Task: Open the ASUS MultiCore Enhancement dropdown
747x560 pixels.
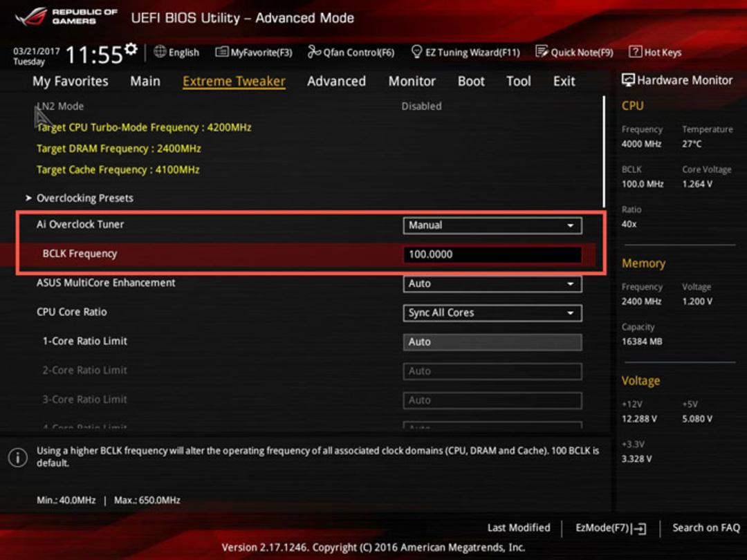Action: tap(492, 284)
